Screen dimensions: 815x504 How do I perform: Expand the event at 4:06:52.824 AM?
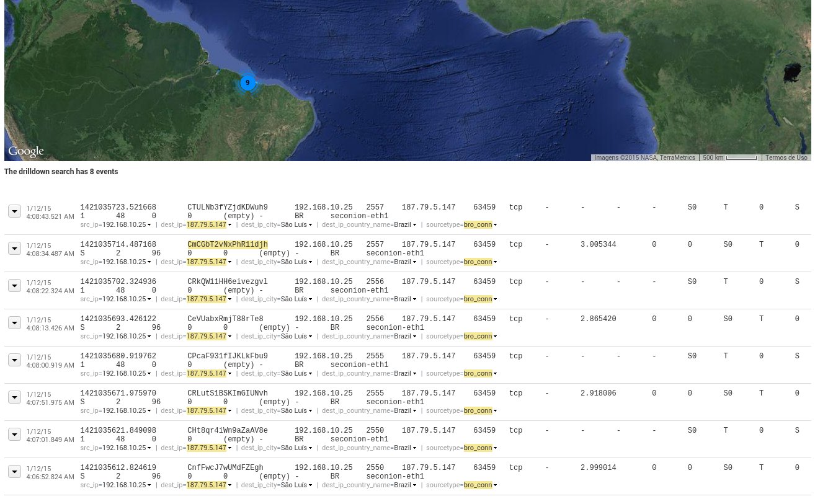point(14,472)
